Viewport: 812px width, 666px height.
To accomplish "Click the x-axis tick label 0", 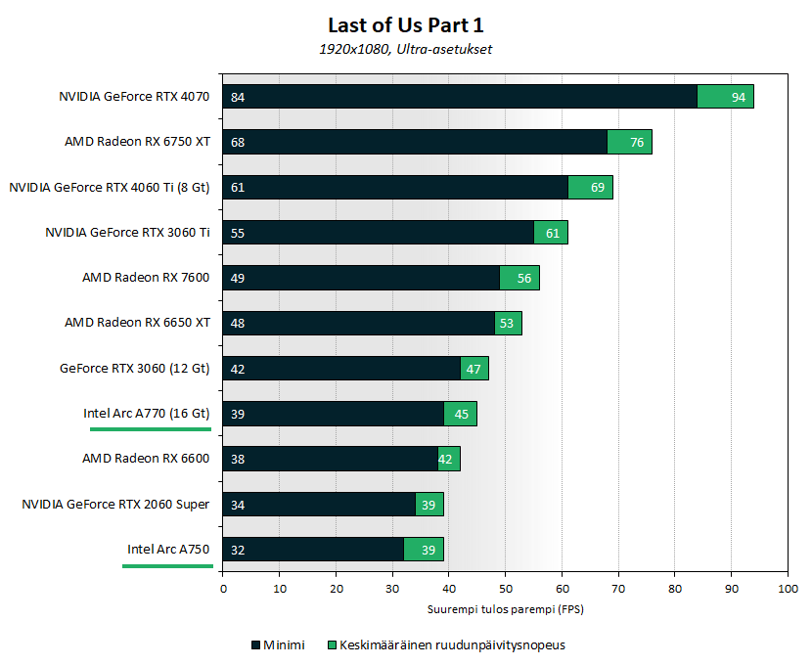I will coord(223,589).
